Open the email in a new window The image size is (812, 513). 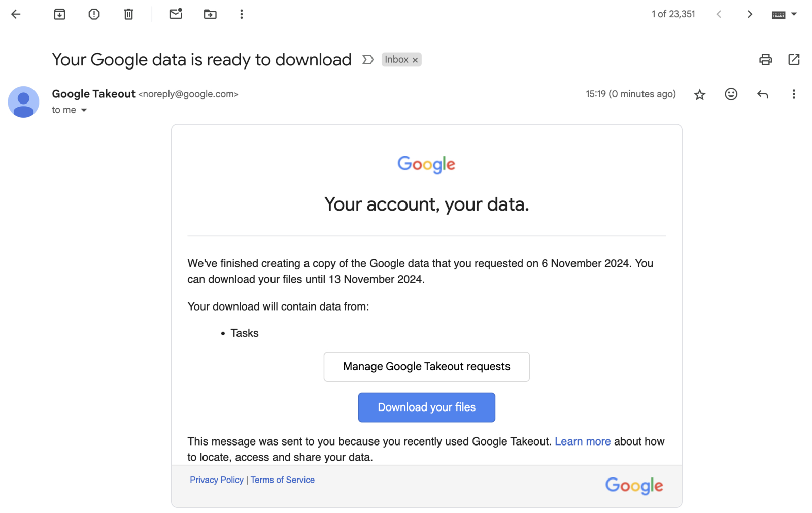pos(794,59)
